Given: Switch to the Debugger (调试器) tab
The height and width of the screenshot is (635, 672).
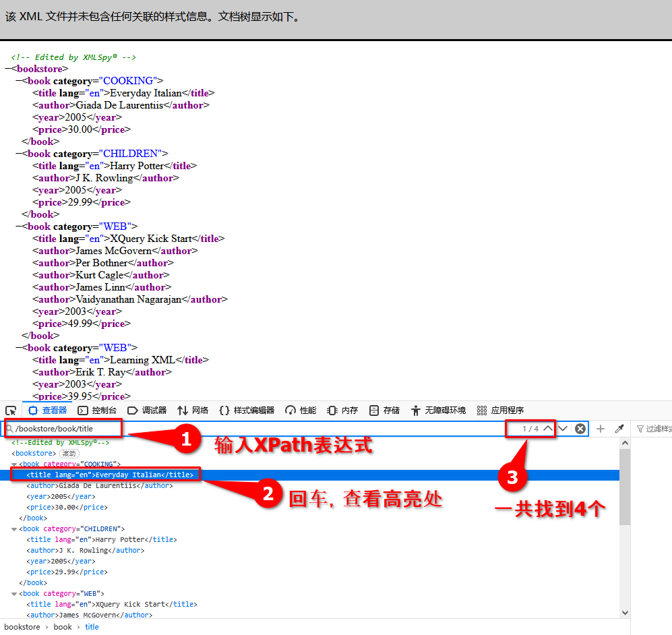Looking at the screenshot, I should tap(147, 411).
